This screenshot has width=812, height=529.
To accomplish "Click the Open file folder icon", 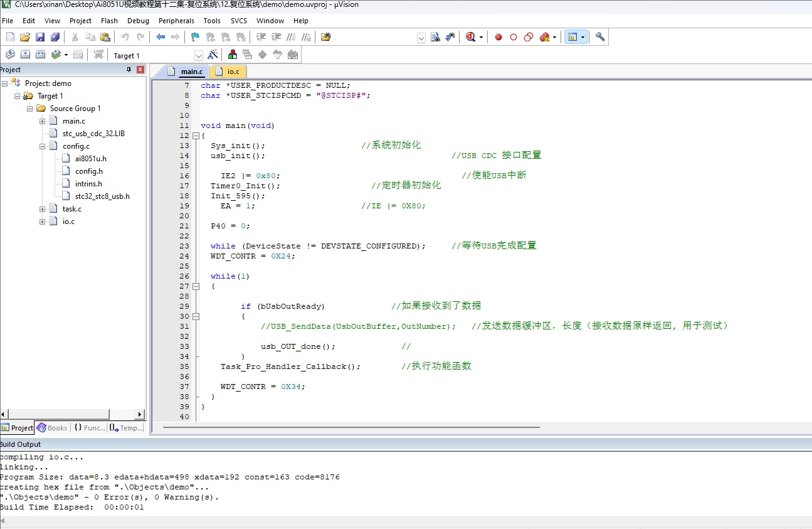I will point(25,37).
